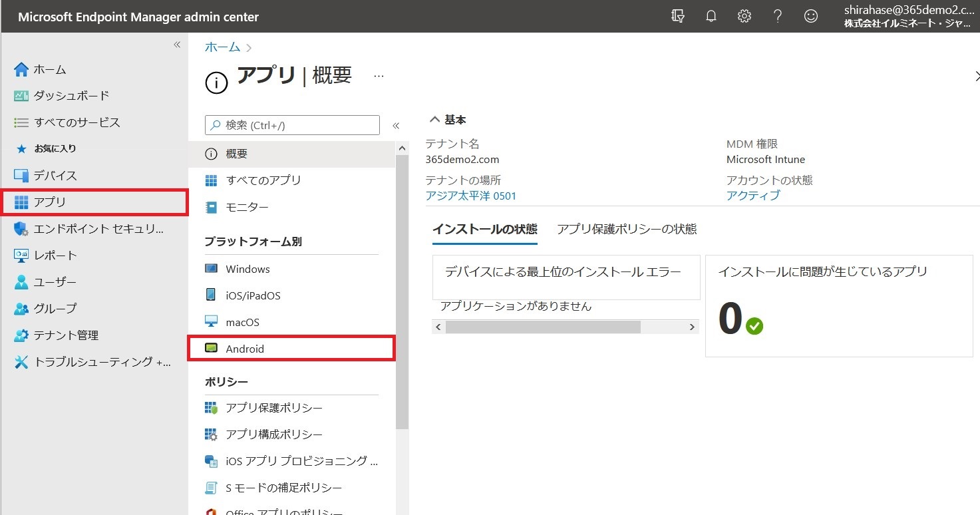This screenshot has width=980, height=515.
Task: Open the settings gear in header
Action: click(x=744, y=17)
